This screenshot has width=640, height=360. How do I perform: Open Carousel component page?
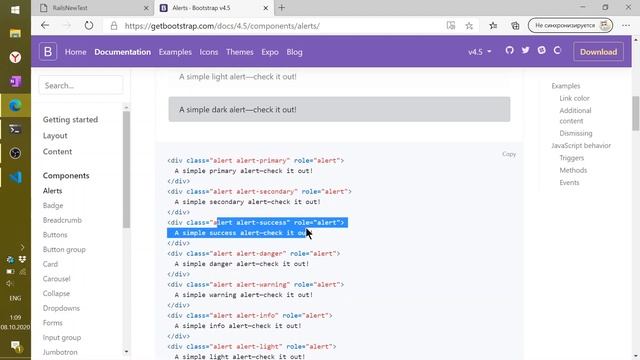56,279
